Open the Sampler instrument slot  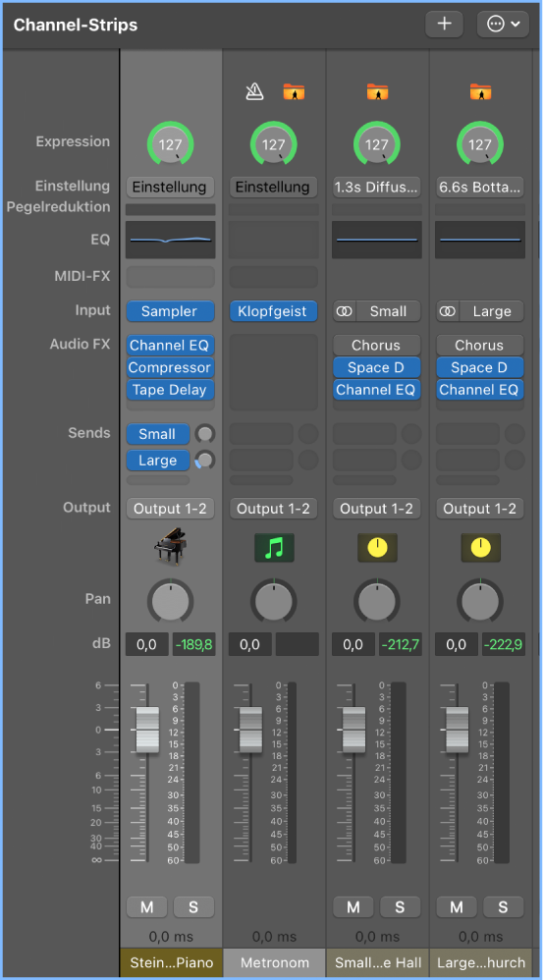pyautogui.click(x=170, y=311)
